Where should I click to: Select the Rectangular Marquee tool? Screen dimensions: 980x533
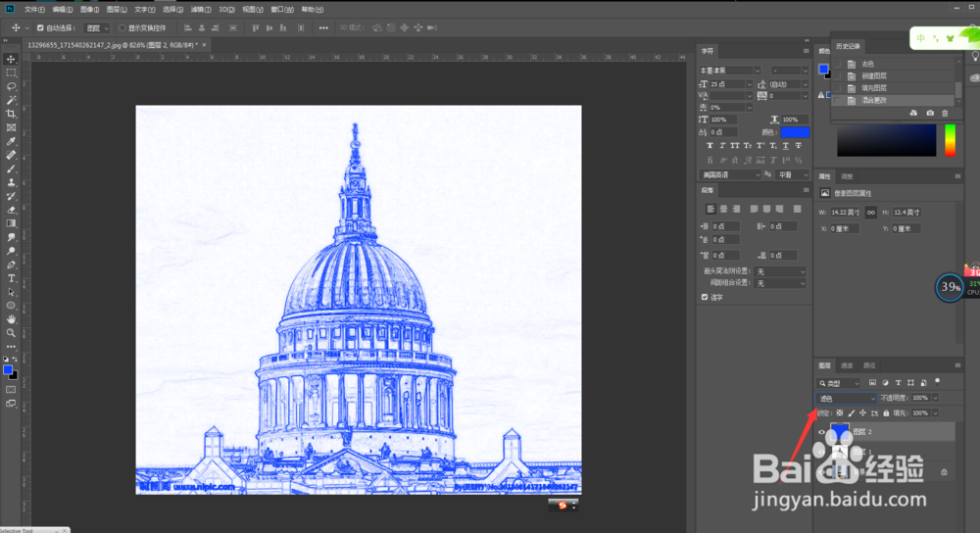[11, 73]
